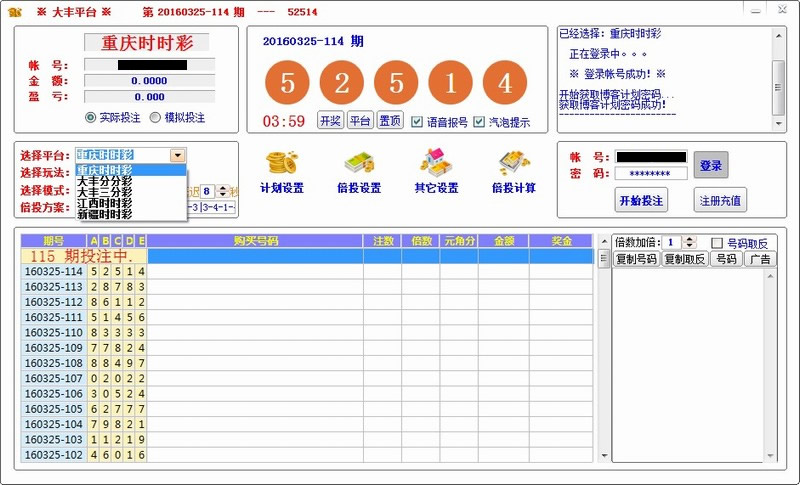Image resolution: width=800 pixels, height=485 pixels.
Task: Choose 新疆时时彩 in the platform list
Action: [x=131, y=214]
